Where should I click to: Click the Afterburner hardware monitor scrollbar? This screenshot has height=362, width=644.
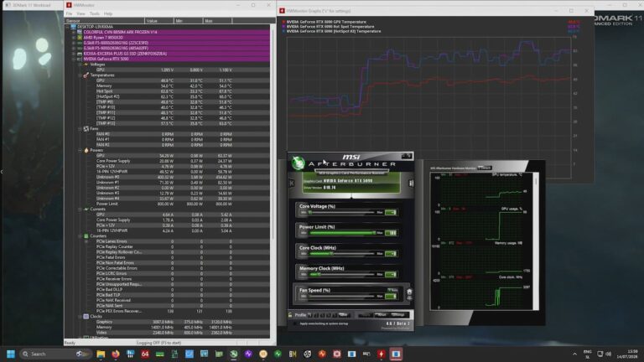[536, 241]
